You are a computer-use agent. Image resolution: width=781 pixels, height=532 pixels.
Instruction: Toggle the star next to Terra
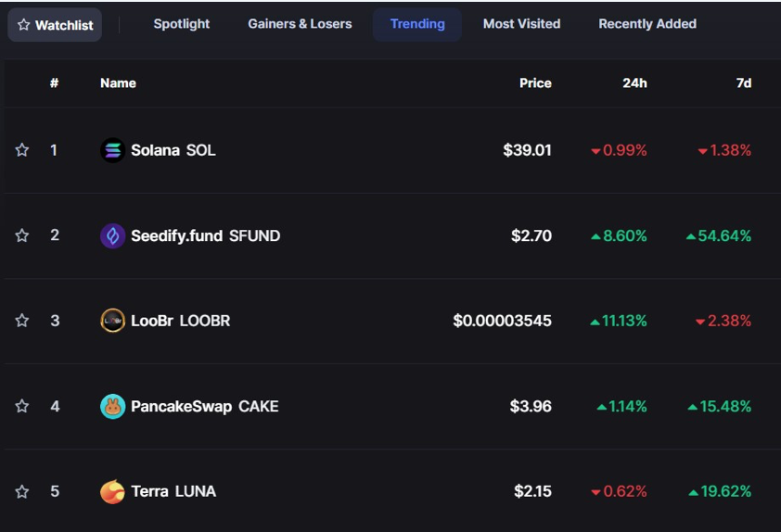(x=22, y=491)
